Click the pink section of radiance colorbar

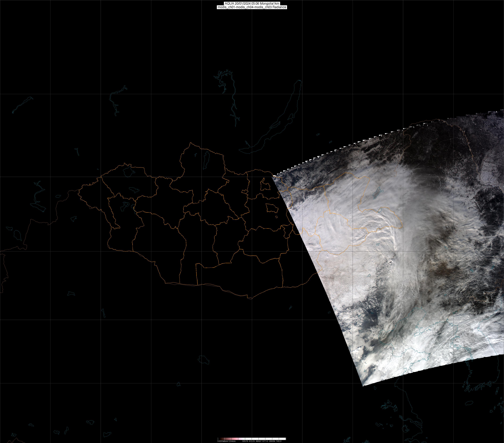[235, 439]
